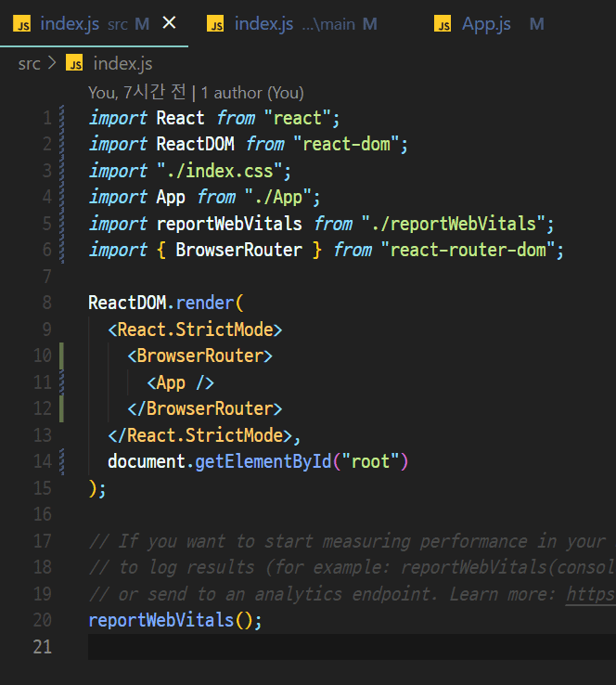Click './reportWebVitals' import path
616x685 pixels.
point(453,224)
